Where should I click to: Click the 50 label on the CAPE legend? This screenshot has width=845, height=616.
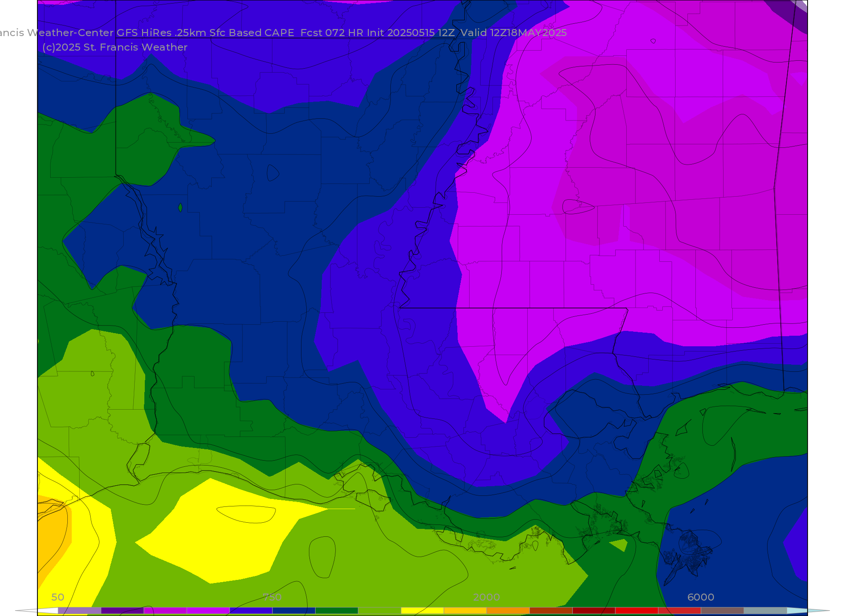(58, 597)
